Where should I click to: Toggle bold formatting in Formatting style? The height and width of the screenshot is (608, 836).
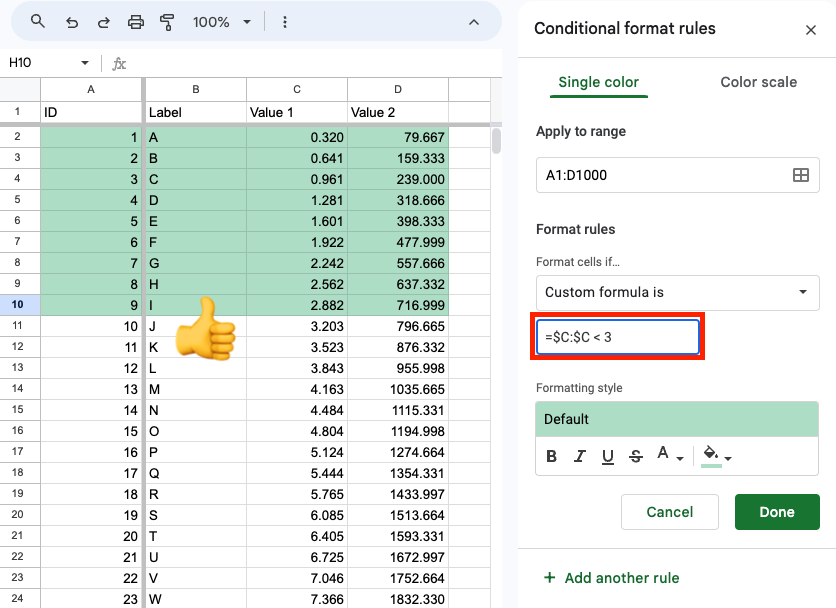tap(551, 456)
